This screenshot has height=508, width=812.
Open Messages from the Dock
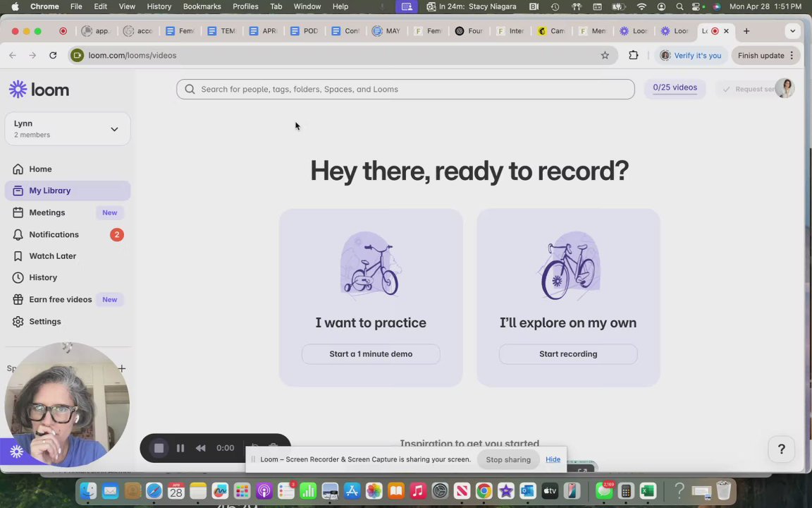(604, 490)
